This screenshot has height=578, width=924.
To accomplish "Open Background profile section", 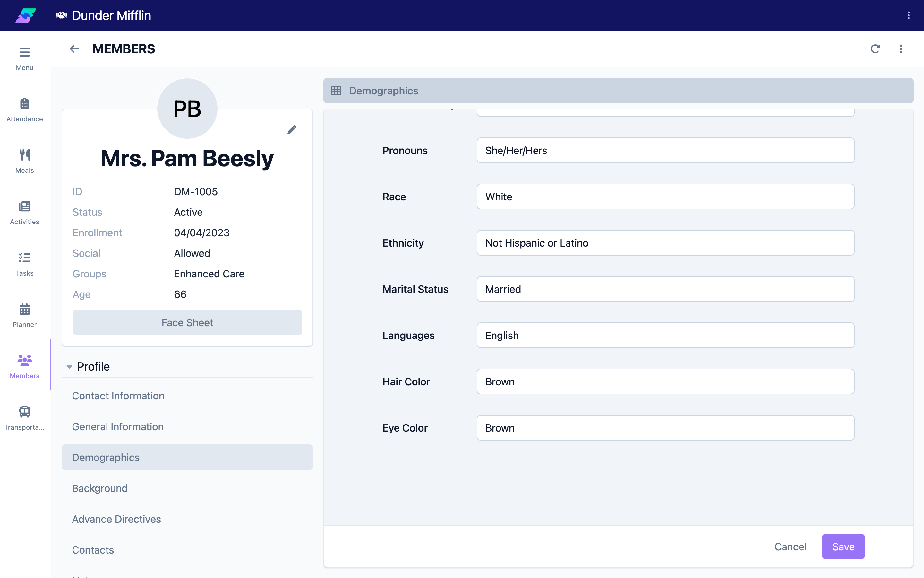I will point(187,488).
